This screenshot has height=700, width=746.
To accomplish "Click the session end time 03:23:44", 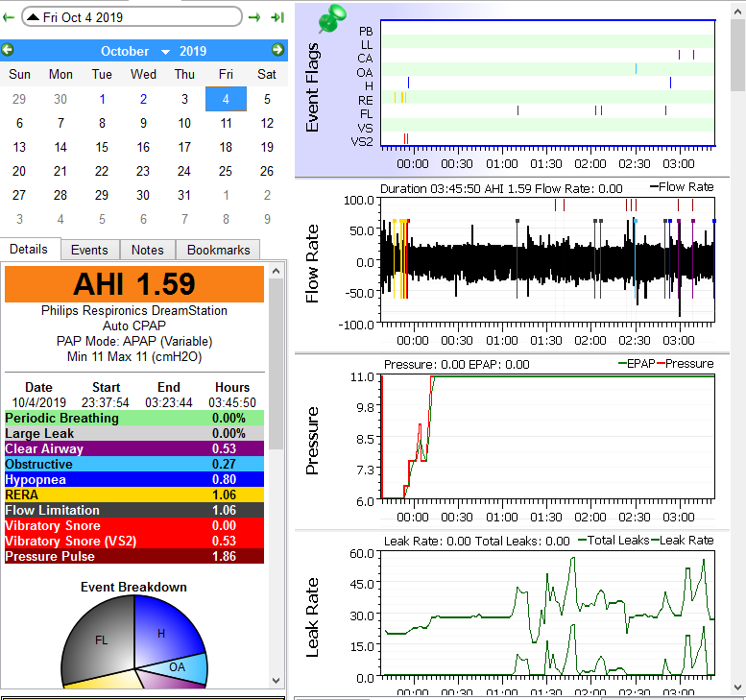I will click(x=169, y=402).
